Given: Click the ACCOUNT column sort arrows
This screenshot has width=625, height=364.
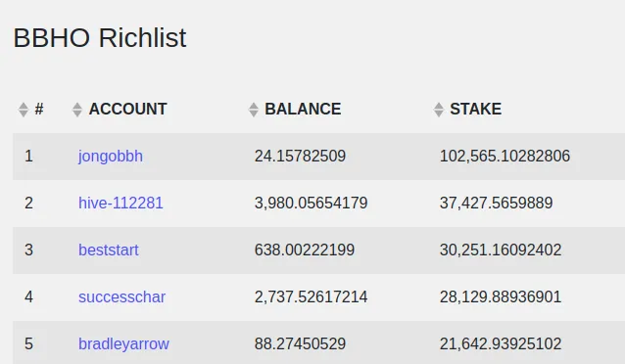Looking at the screenshot, I should click(x=77, y=110).
